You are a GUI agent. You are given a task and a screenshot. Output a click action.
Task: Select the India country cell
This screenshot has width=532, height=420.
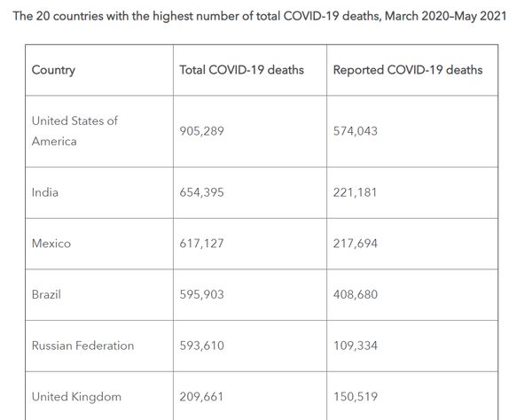point(45,192)
